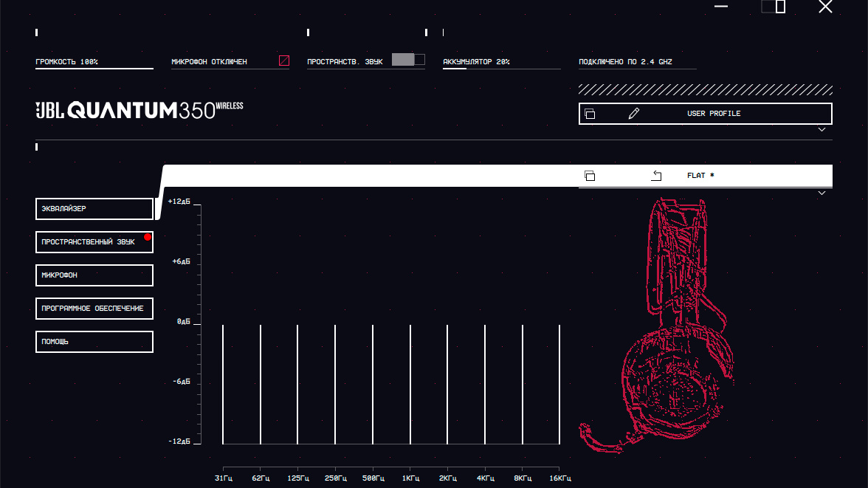The height and width of the screenshot is (488, 868).
Task: Click the 1КГц equalizer band slider
Action: [410, 384]
